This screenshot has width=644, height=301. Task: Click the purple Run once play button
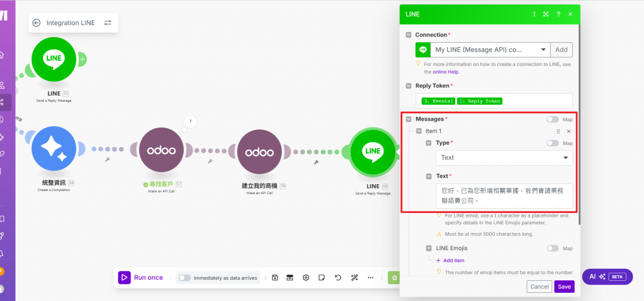click(125, 278)
